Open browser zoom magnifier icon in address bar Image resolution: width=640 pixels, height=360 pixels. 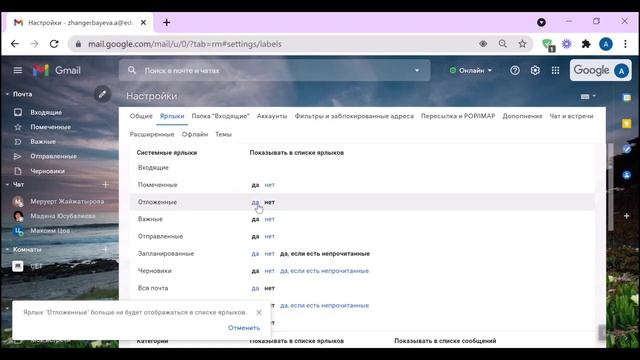[503, 44]
